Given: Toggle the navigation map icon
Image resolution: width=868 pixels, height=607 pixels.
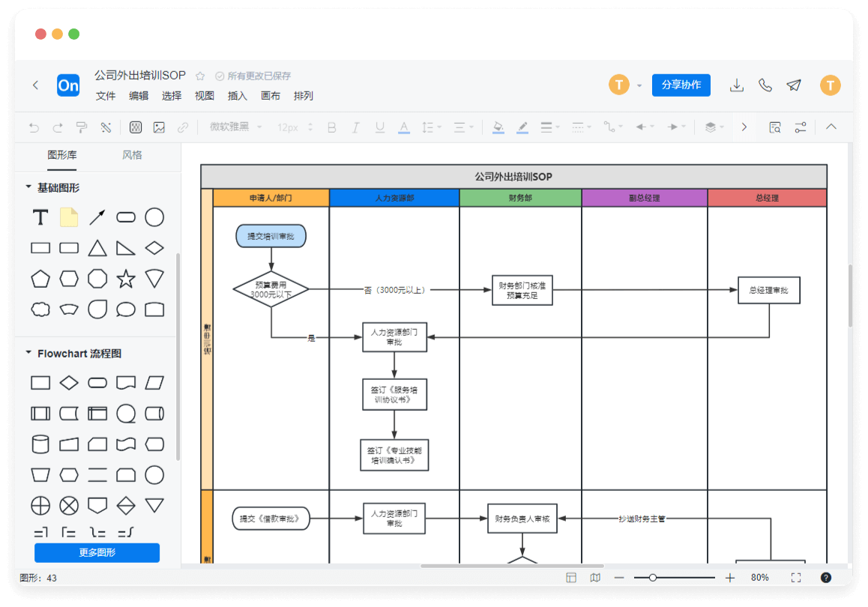Looking at the screenshot, I should 595,578.
